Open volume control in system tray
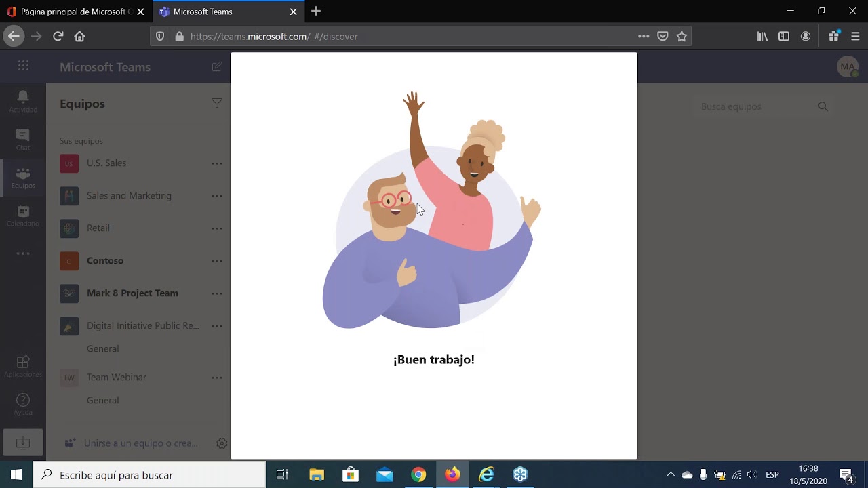Screen dimensions: 868x488 (751, 474)
